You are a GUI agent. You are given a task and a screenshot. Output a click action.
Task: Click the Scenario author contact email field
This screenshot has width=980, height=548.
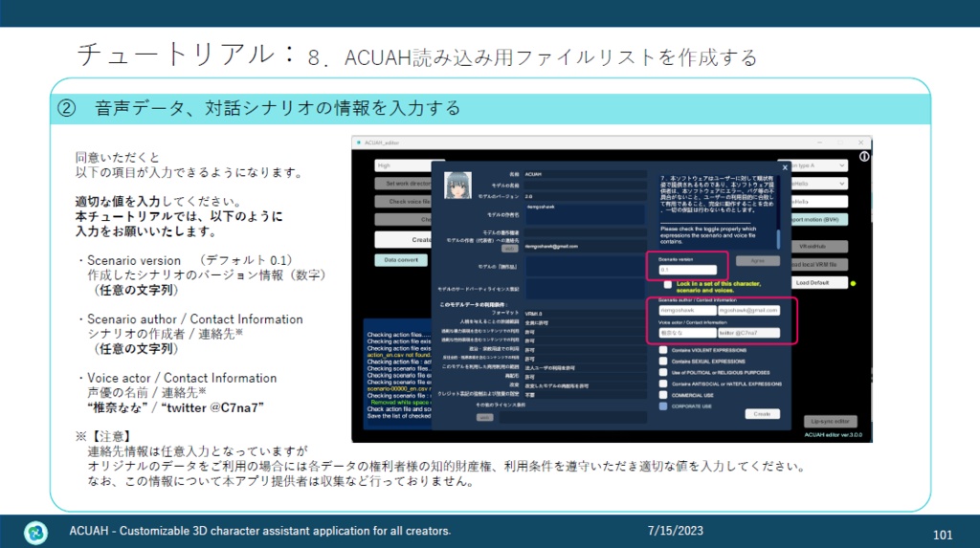[x=748, y=310]
